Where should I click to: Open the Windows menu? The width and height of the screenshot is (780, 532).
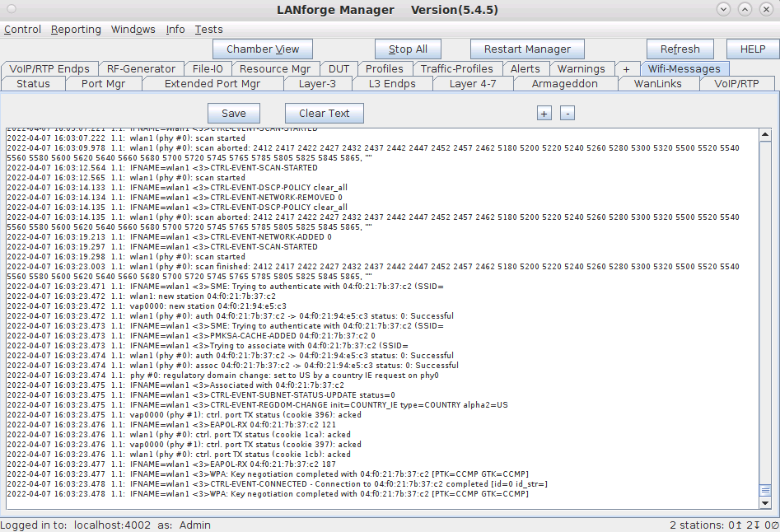133,30
